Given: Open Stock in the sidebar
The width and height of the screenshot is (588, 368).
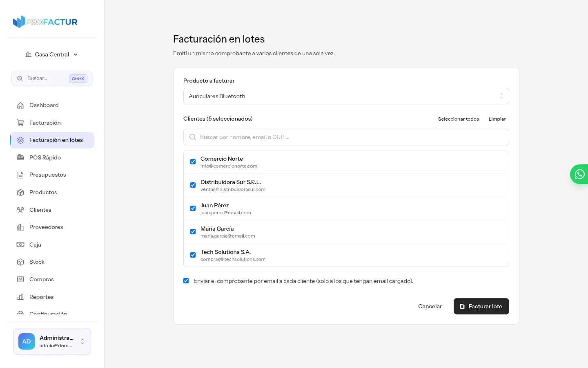Looking at the screenshot, I should [52, 262].
